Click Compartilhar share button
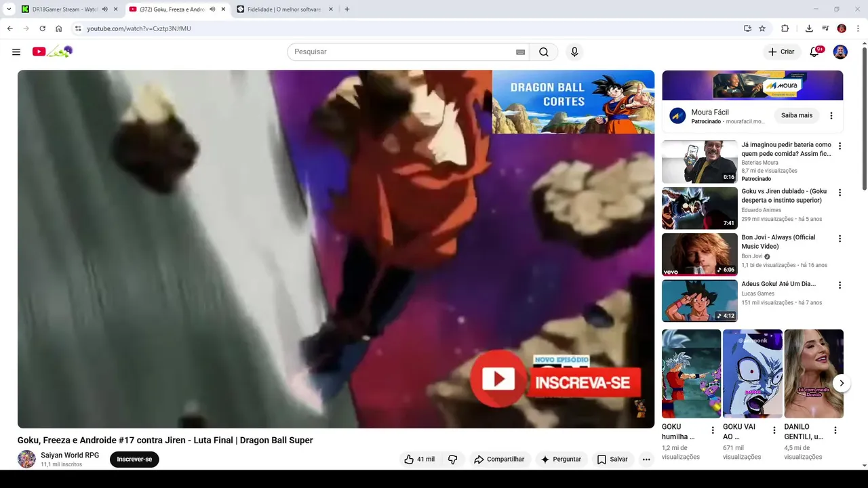 pos(499,459)
